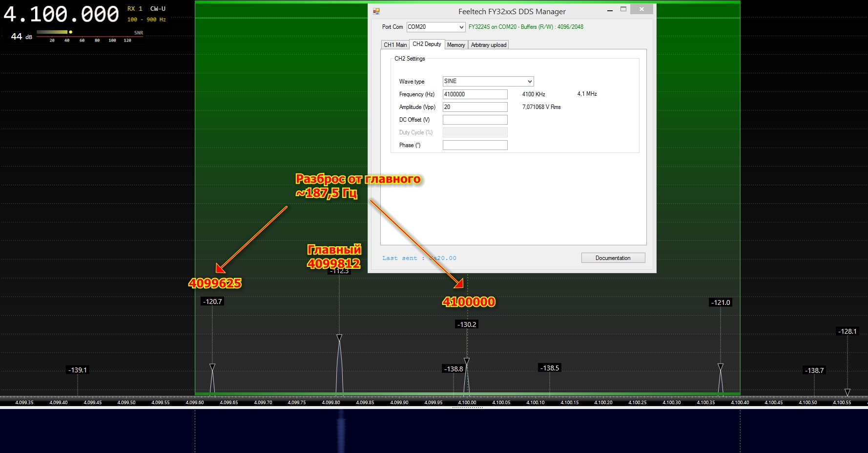Screen dimensions: 868x453
Task: Click the 4.099.35 frequency scale tick
Action: [x=24, y=403]
